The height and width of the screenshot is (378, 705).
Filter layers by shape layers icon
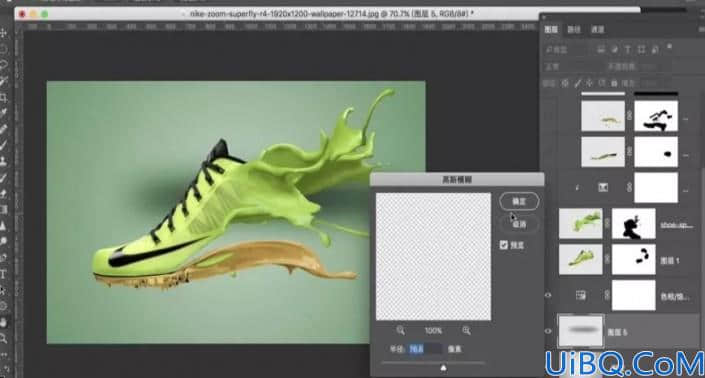click(x=642, y=49)
